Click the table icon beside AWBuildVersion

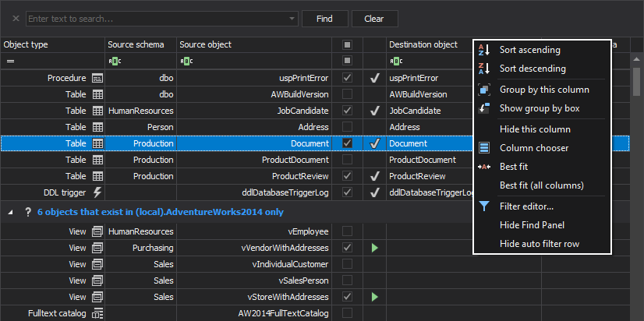click(97, 94)
